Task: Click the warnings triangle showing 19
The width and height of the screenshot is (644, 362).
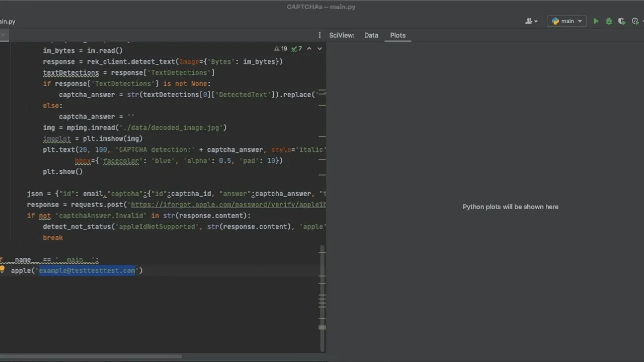Action: tap(280, 49)
